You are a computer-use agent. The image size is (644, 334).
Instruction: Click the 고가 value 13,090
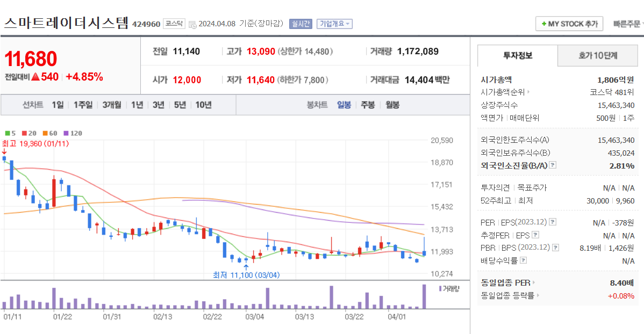(261, 52)
